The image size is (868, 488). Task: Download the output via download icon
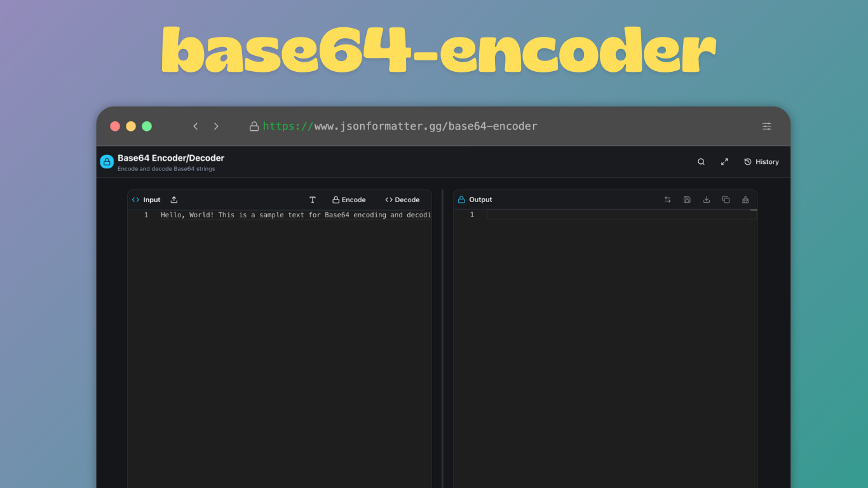click(x=707, y=200)
